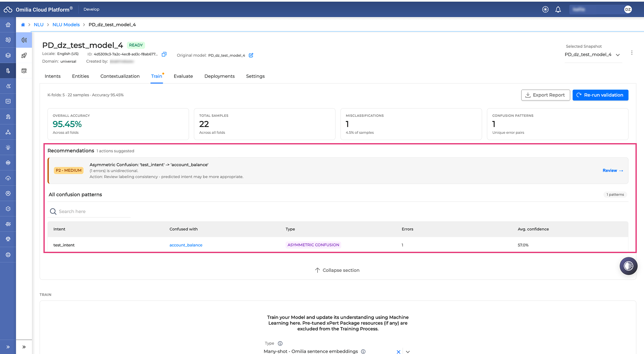Screen dimensions: 644x354
Task: Open the account_balance intent link
Action: click(186, 245)
